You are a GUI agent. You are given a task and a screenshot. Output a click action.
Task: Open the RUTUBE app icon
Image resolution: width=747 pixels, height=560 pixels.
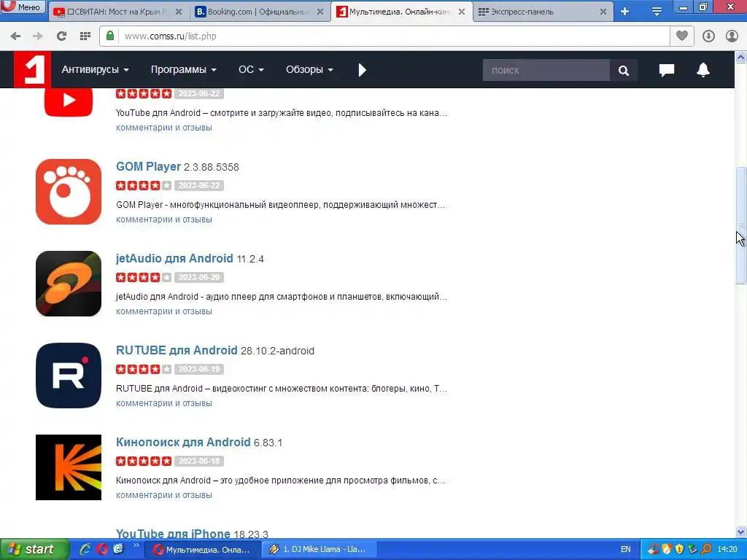click(x=69, y=376)
